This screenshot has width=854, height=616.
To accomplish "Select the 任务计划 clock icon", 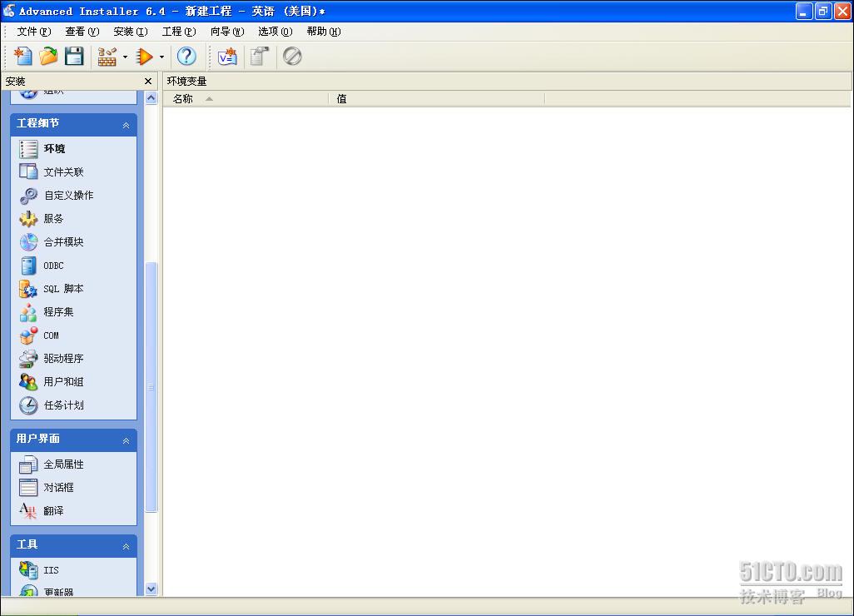I will [x=29, y=405].
